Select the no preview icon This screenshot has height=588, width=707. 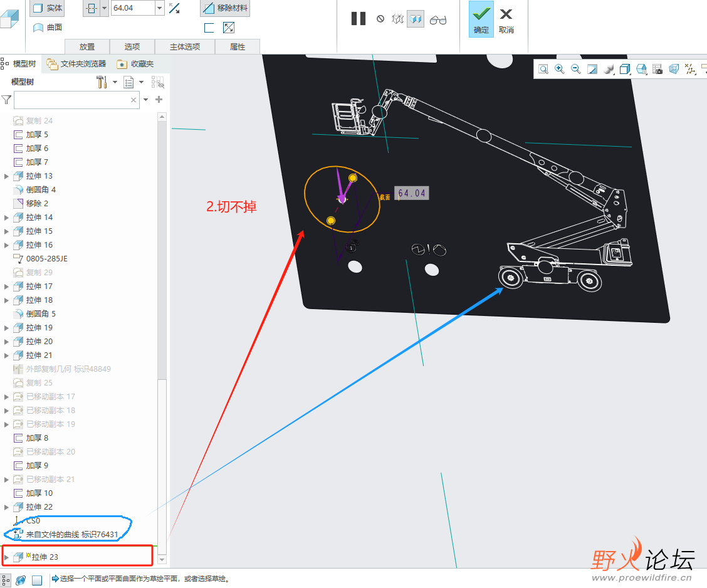click(x=380, y=19)
